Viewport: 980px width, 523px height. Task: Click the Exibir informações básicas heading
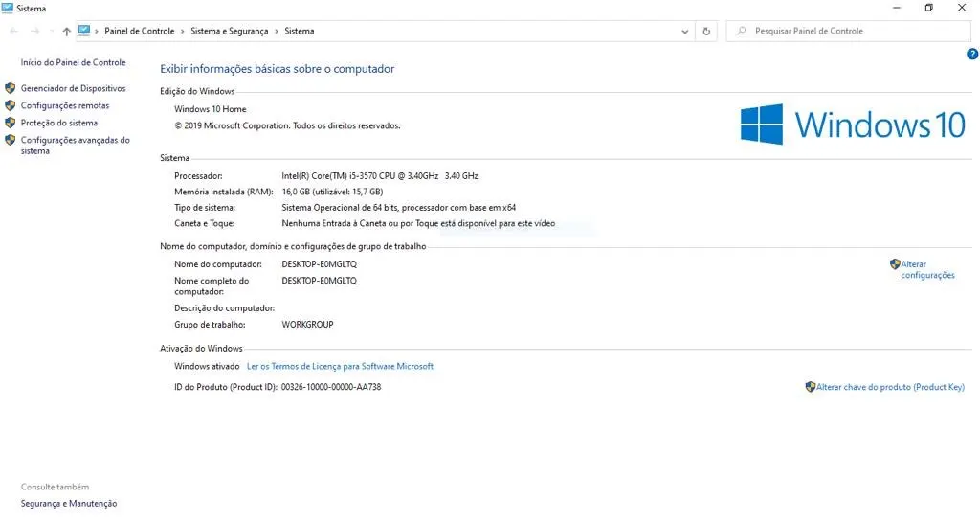tap(277, 69)
